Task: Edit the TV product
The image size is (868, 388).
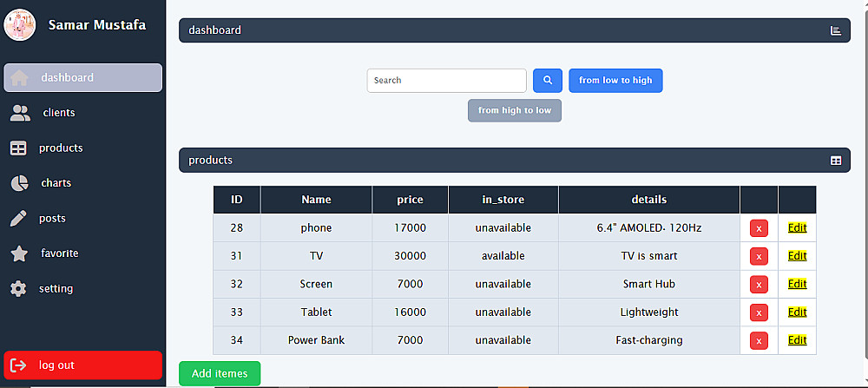Action: click(797, 256)
